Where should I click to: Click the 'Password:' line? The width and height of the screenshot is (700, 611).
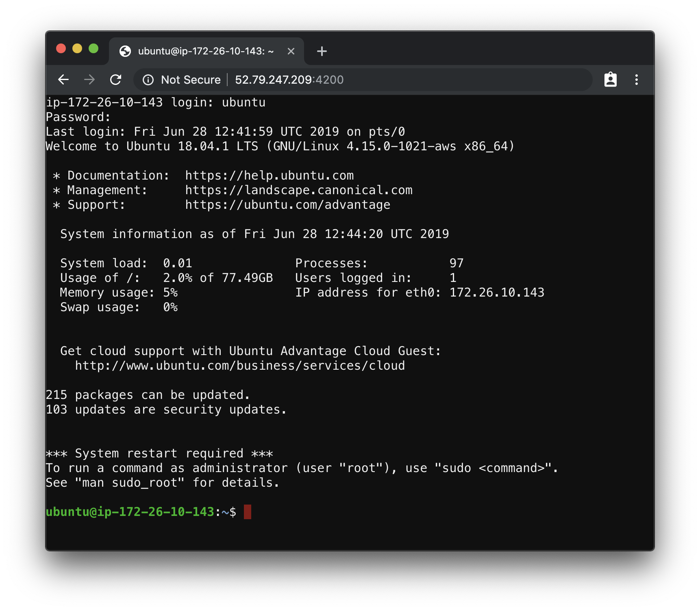point(78,117)
